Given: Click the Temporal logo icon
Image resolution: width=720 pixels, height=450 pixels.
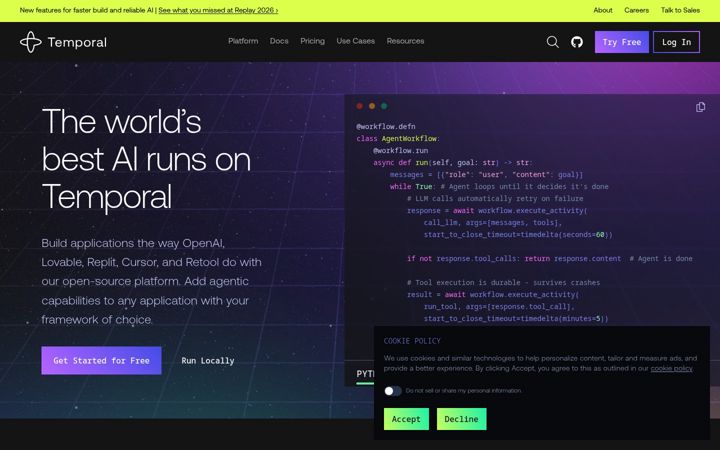Looking at the screenshot, I should click(x=31, y=42).
